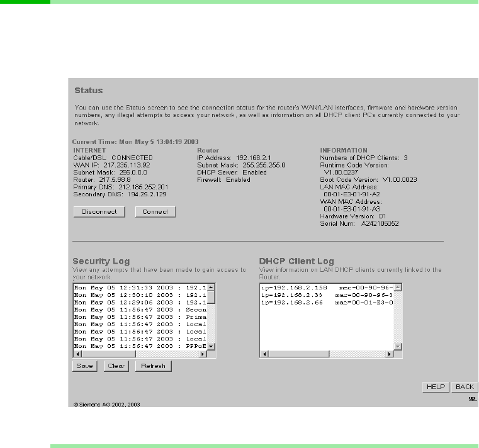
Task: Click the Siemens AG copyright text
Action: [x=106, y=405]
